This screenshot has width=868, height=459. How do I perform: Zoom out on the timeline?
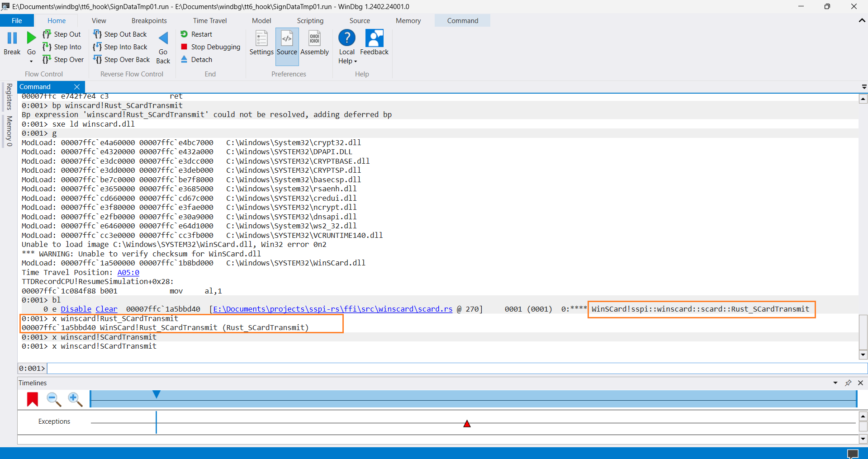click(54, 399)
